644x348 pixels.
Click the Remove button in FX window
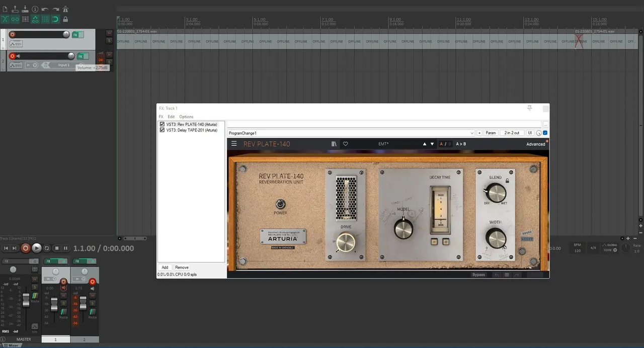click(182, 268)
